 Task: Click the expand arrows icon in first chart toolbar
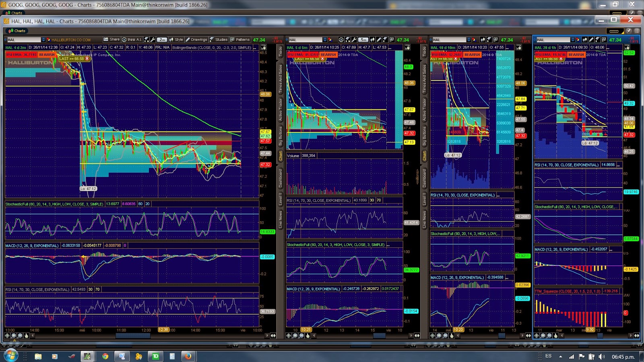coord(147,40)
